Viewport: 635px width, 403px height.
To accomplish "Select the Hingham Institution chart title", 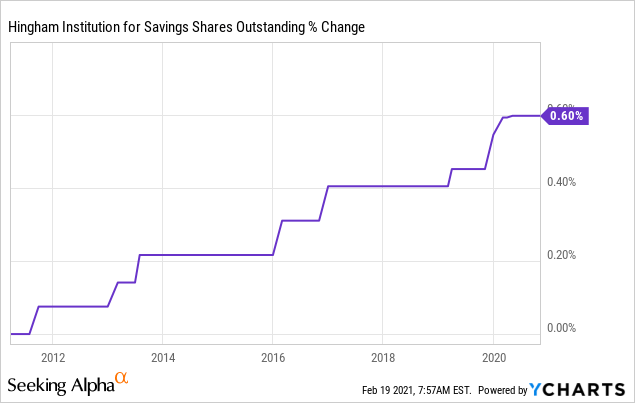I will [186, 26].
